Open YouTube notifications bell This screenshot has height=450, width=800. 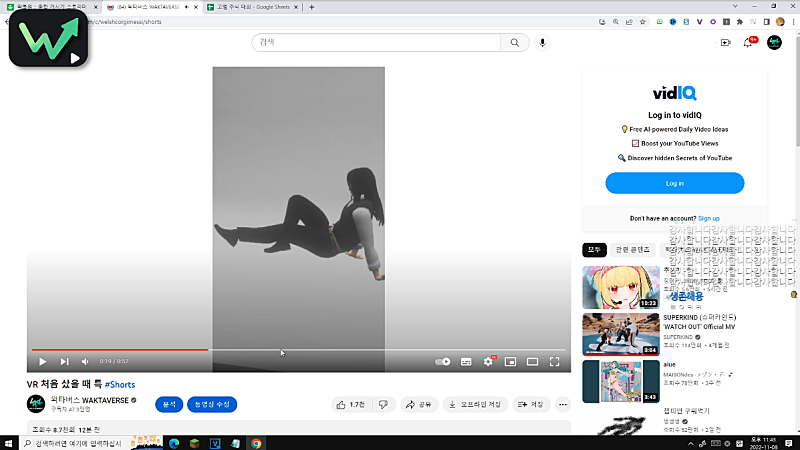[748, 42]
